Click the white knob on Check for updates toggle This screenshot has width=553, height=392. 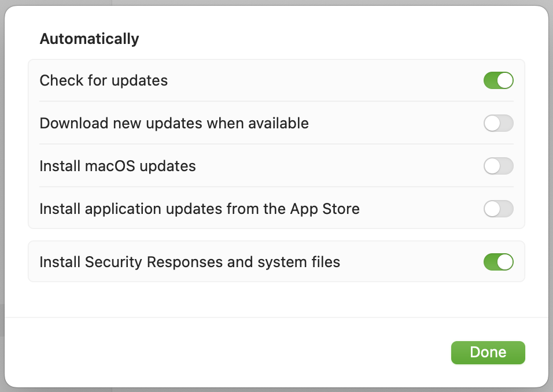click(x=505, y=80)
